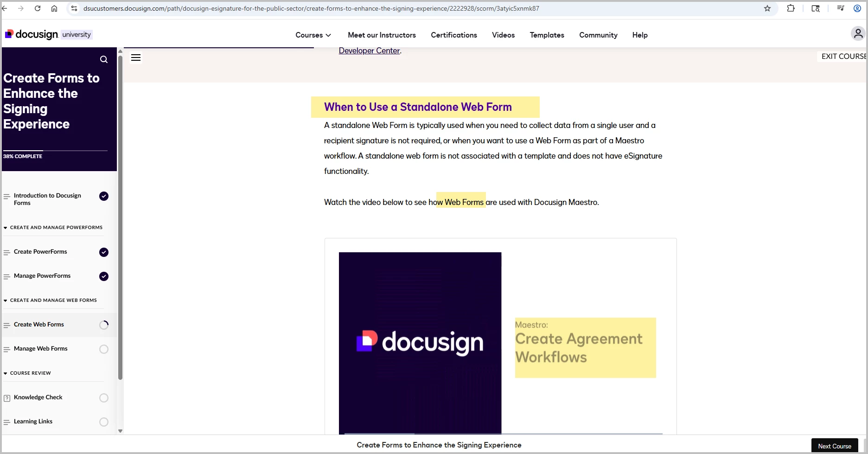The height and width of the screenshot is (454, 868).
Task: Click quiz icon beside Knowledge Check
Action: pyautogui.click(x=7, y=398)
